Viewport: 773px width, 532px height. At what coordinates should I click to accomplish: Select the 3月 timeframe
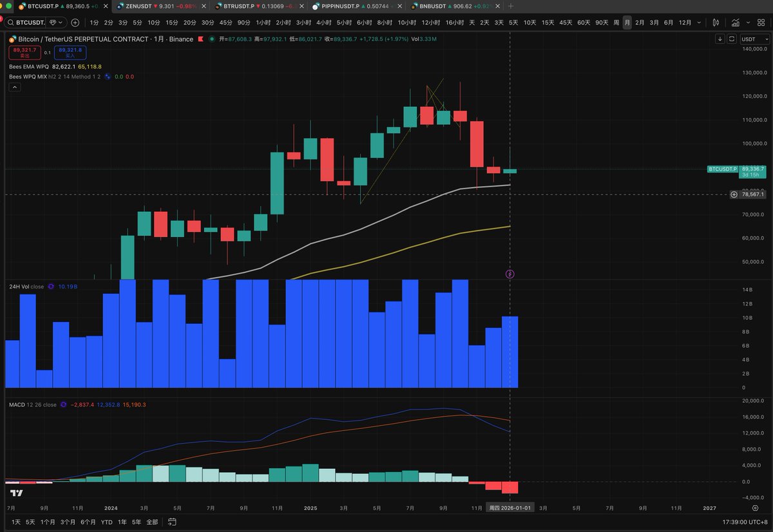click(x=654, y=23)
